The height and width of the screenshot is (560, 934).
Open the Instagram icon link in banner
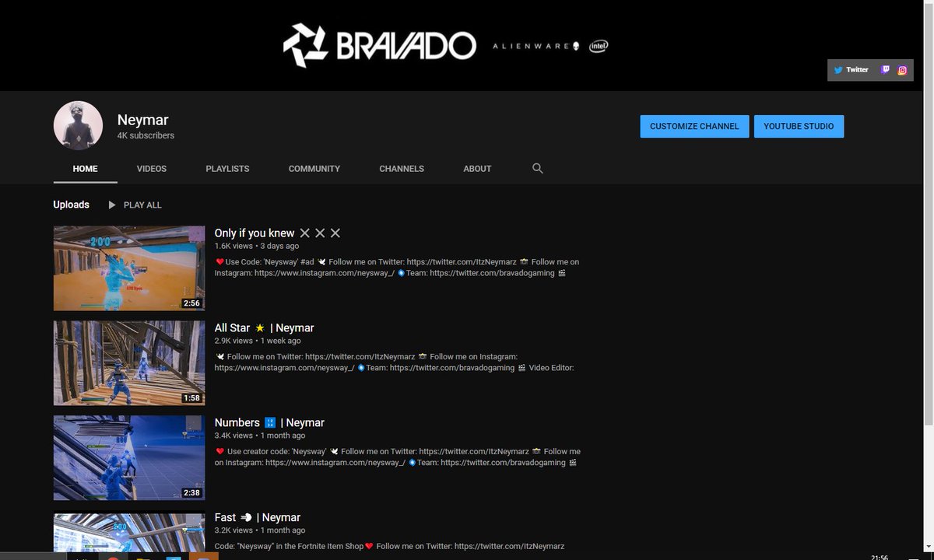(x=902, y=70)
